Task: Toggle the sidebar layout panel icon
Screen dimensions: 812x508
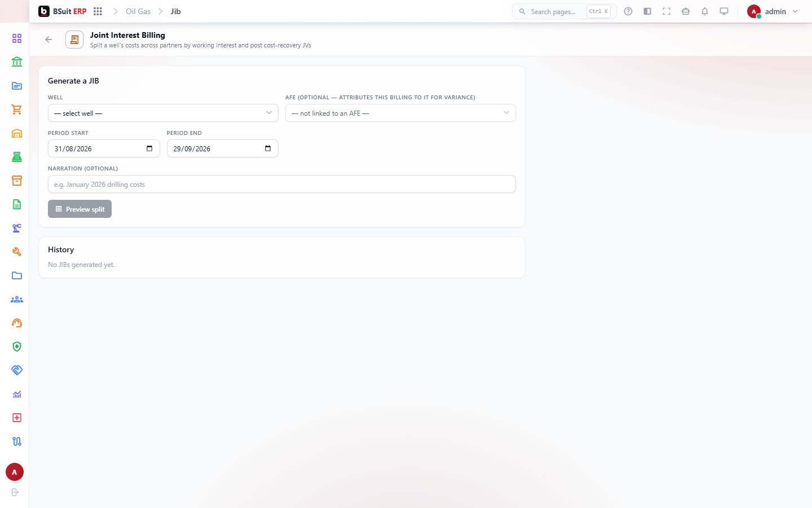Action: [647, 11]
